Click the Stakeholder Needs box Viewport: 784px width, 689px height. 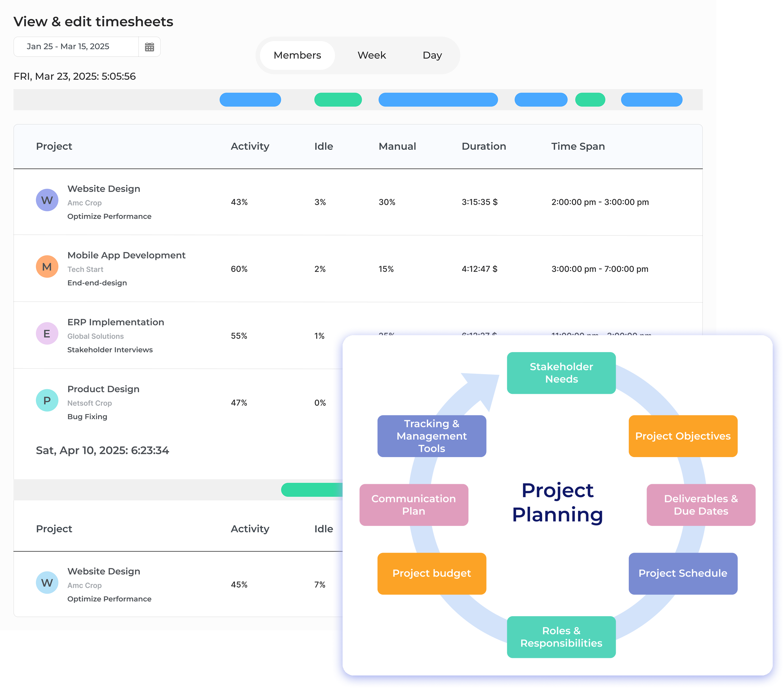tap(561, 373)
